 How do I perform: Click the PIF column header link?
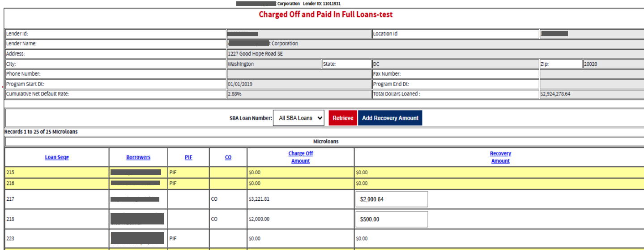pos(188,157)
